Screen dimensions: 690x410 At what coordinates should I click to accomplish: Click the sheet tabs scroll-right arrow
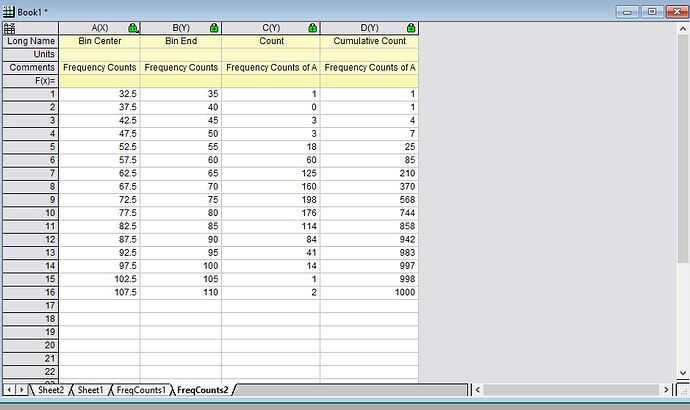21,390
